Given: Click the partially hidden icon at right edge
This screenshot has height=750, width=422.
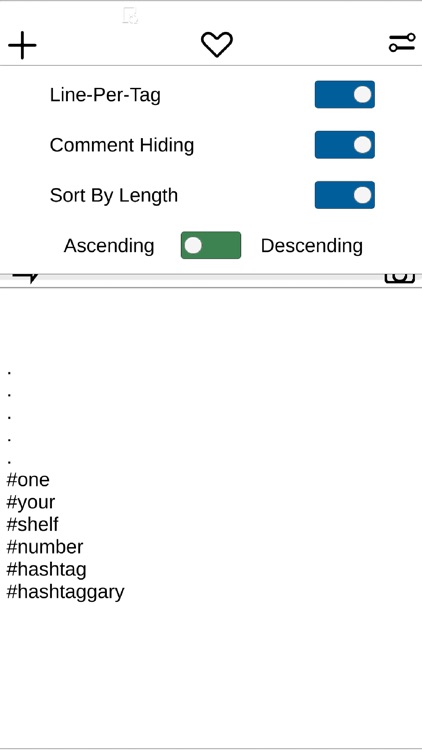Looking at the screenshot, I should tap(400, 278).
